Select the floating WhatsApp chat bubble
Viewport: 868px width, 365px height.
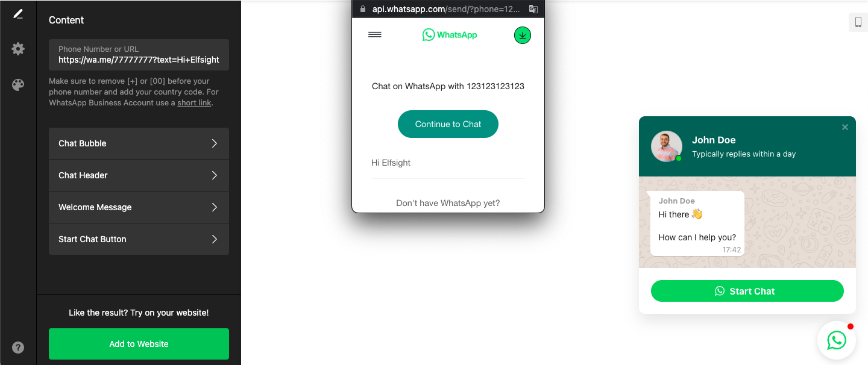coord(836,340)
